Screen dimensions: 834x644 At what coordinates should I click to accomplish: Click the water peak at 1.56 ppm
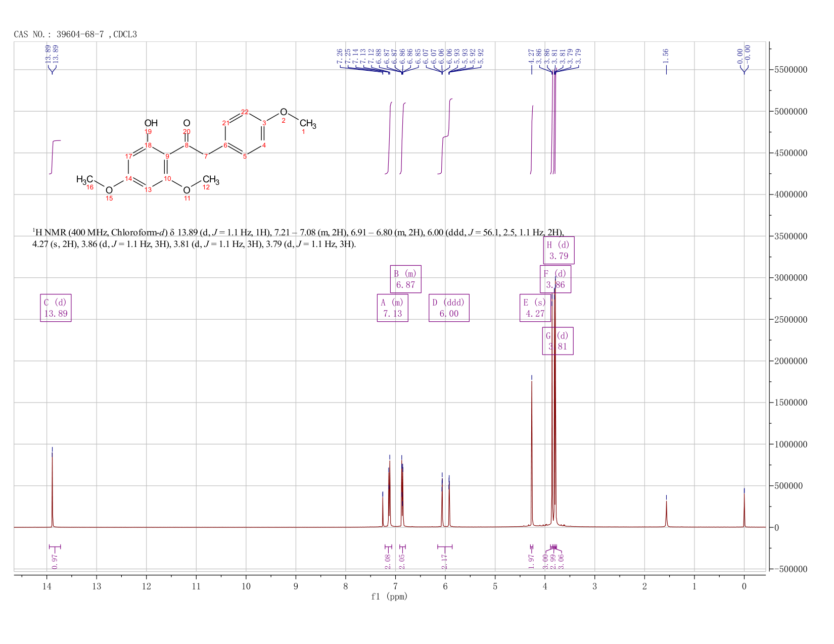tap(666, 514)
